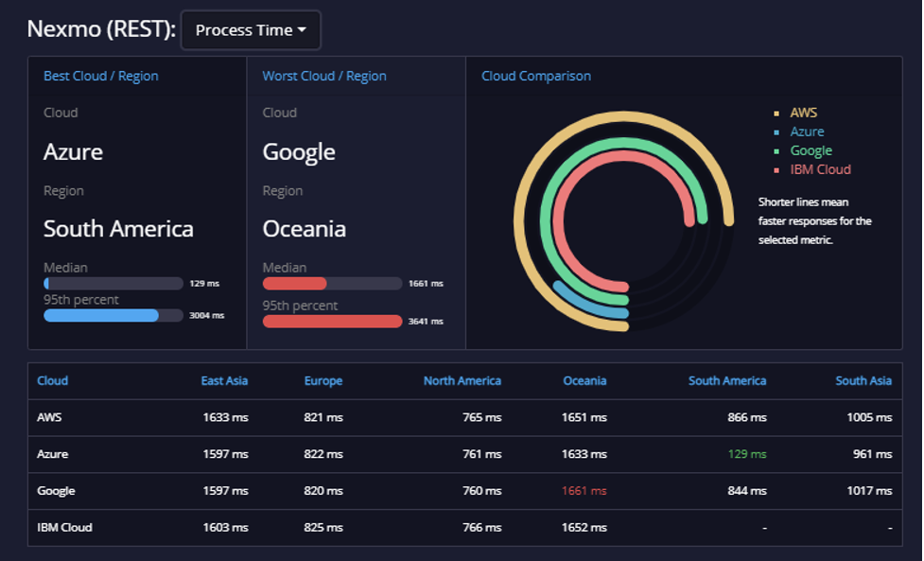Click the Cloud Comparison heading

(x=535, y=76)
